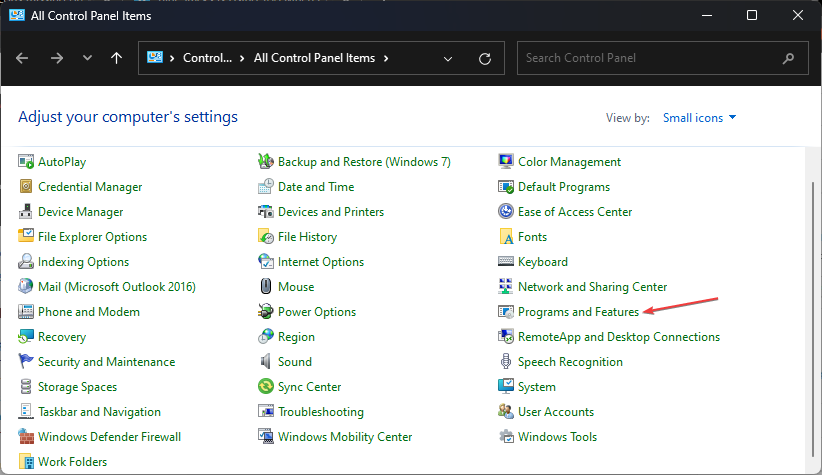Click the Color Management monitor icon

[x=506, y=161]
